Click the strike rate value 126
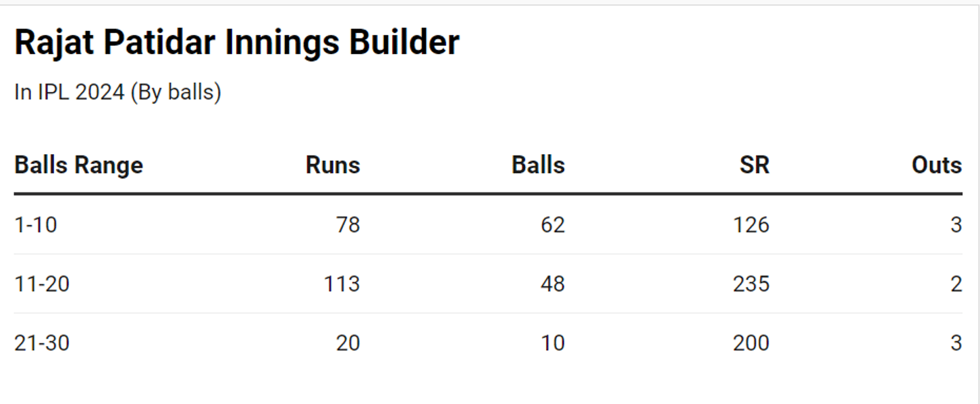The width and height of the screenshot is (980, 404). (x=751, y=224)
